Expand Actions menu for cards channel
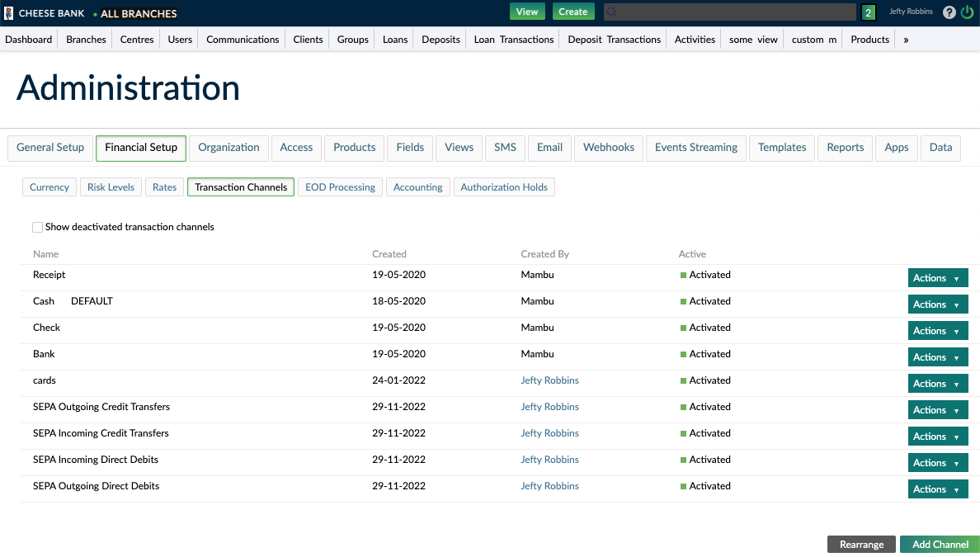980x557 pixels. (937, 384)
